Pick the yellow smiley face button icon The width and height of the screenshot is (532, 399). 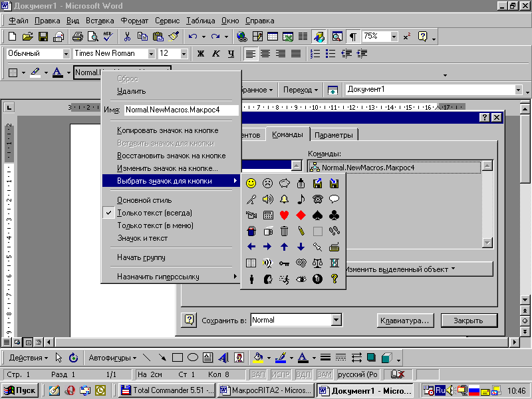click(251, 184)
